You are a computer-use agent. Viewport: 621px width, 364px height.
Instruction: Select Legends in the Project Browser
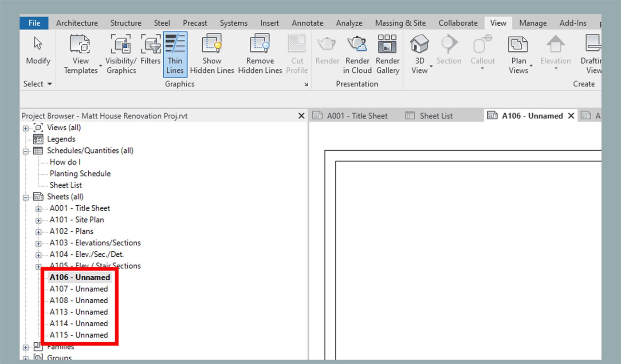(x=61, y=139)
